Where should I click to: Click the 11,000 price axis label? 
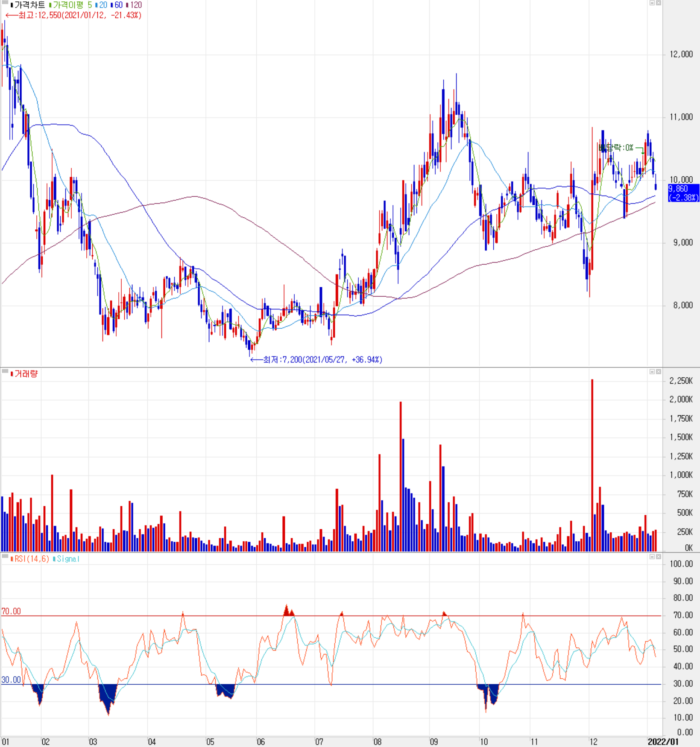coord(681,117)
